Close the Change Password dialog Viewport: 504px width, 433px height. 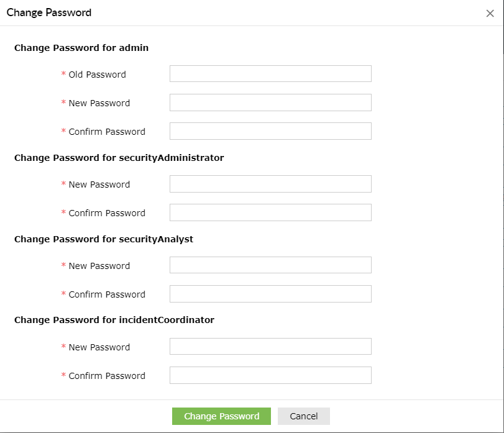click(490, 13)
